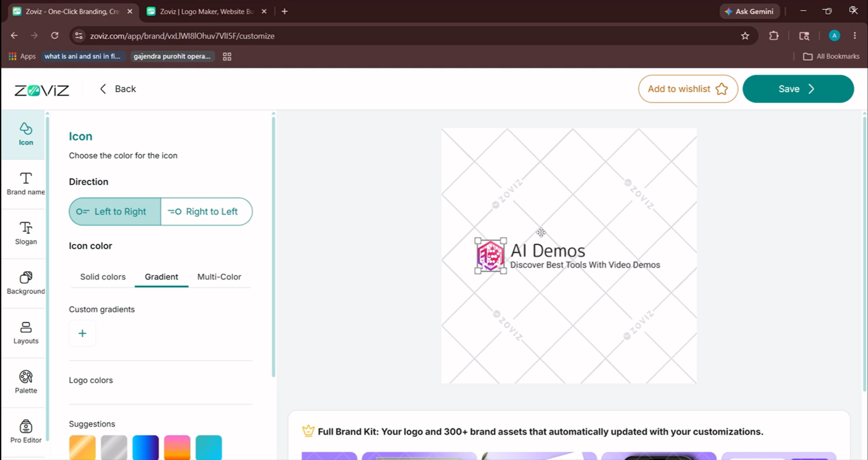868x460 pixels.
Task: Open browser extensions menu
Action: (773, 36)
